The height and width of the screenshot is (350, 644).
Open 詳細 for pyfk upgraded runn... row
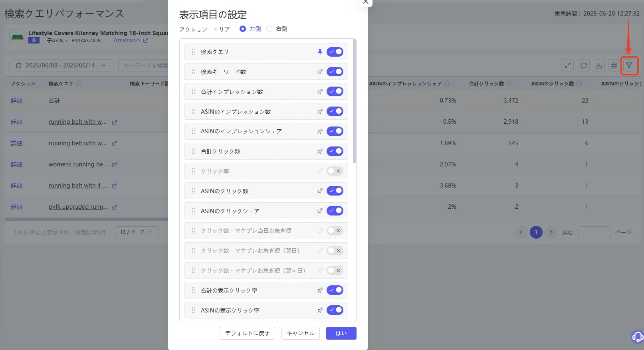coord(16,207)
